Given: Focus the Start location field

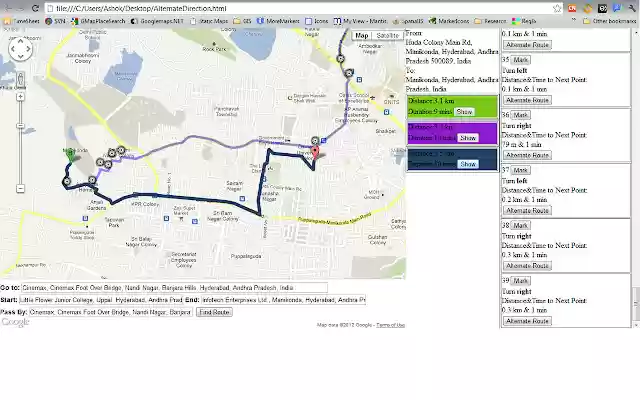Looking at the screenshot, I should click(101, 300).
